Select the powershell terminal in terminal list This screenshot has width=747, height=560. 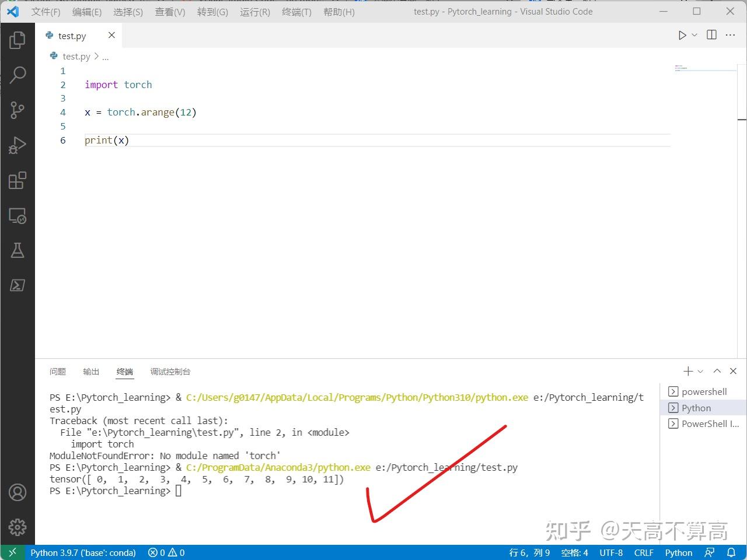(703, 391)
